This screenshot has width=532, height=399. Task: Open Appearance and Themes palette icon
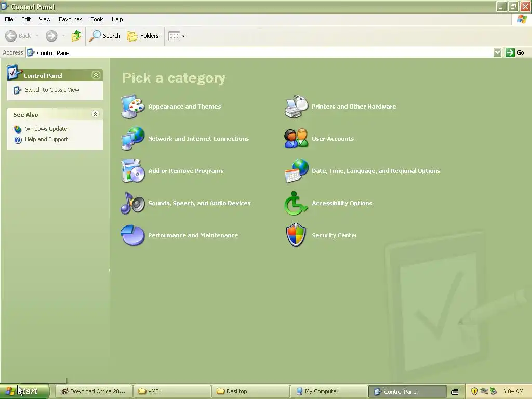[133, 107]
